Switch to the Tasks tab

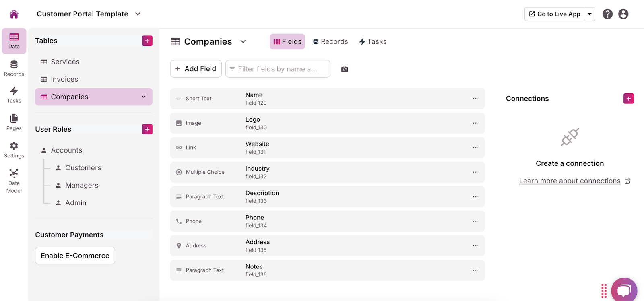[373, 41]
